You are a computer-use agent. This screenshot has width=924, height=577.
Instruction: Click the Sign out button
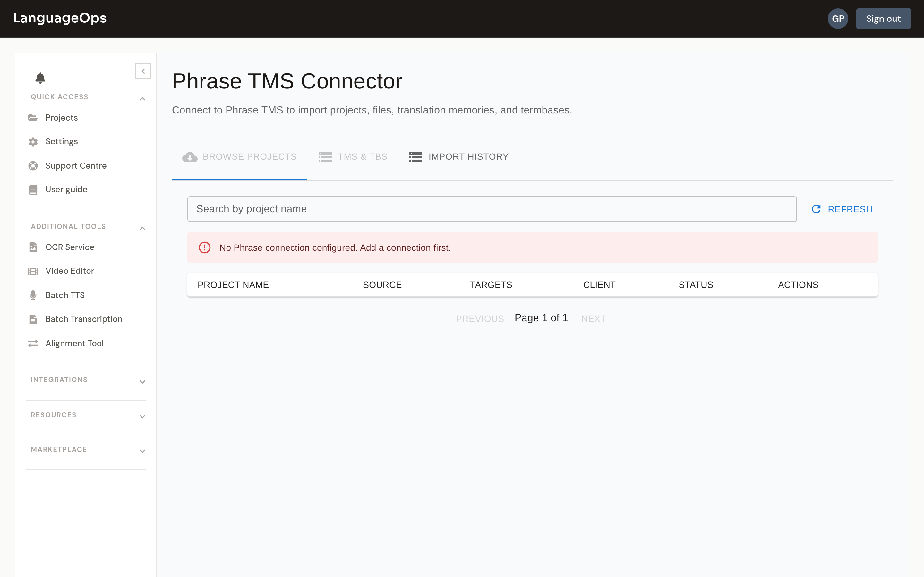click(883, 19)
